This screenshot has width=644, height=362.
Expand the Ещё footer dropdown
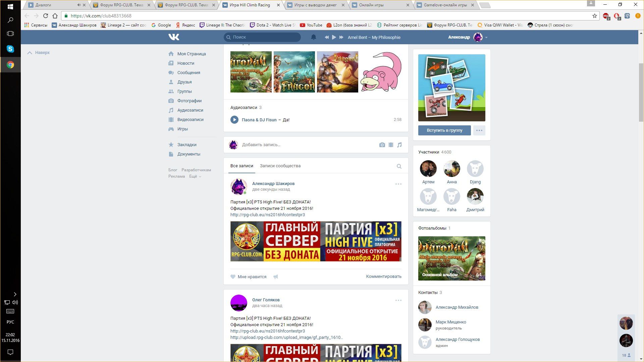[195, 176]
